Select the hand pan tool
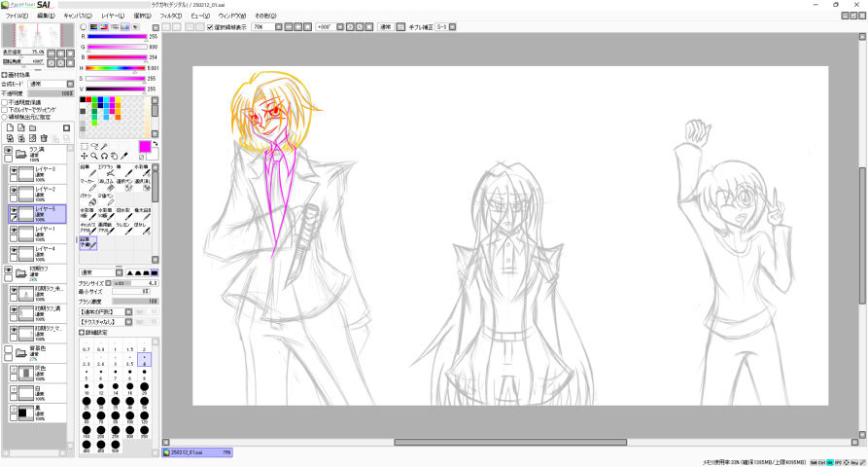The width and height of the screenshot is (868, 467). 114,157
